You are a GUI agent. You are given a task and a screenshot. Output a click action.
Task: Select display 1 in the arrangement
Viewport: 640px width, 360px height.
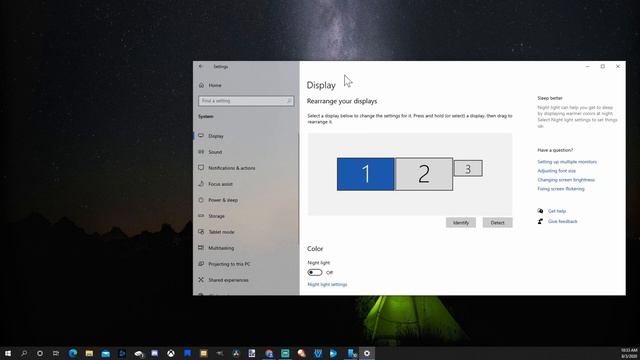point(365,174)
